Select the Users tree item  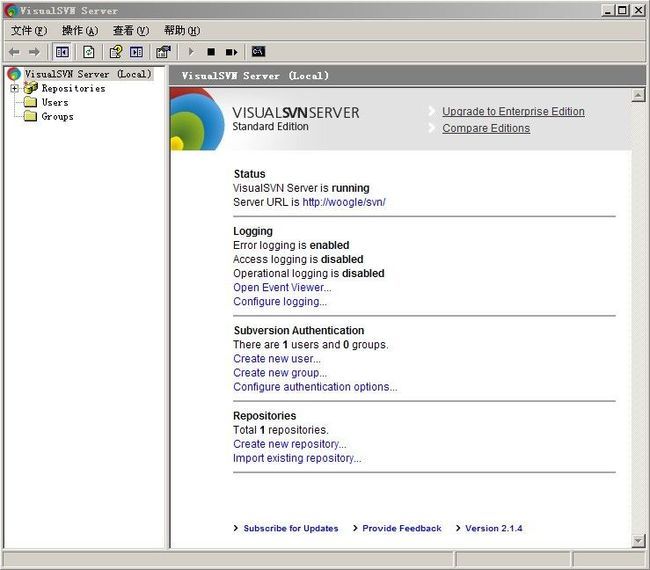(55, 102)
